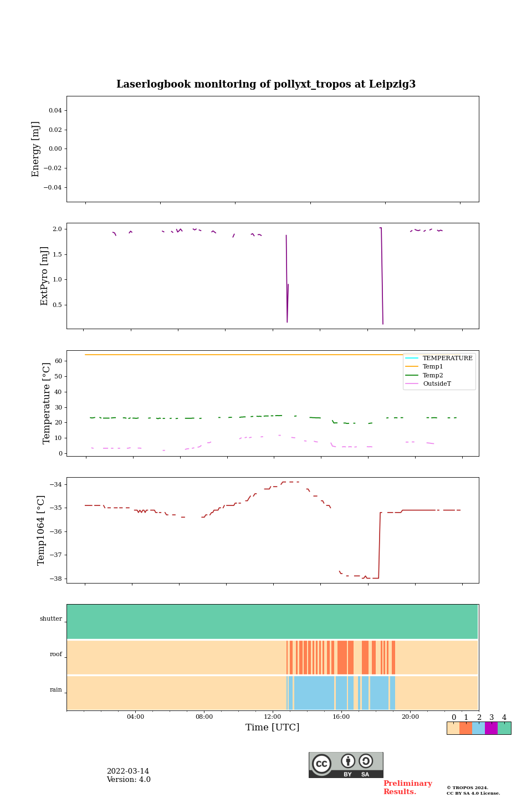Click the Laserlogbook monitoring plot title
This screenshot has height=798, width=532.
click(266, 84)
